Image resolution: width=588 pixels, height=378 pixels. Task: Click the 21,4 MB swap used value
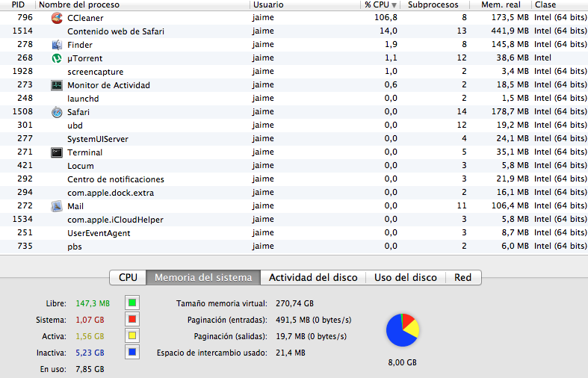(291, 353)
